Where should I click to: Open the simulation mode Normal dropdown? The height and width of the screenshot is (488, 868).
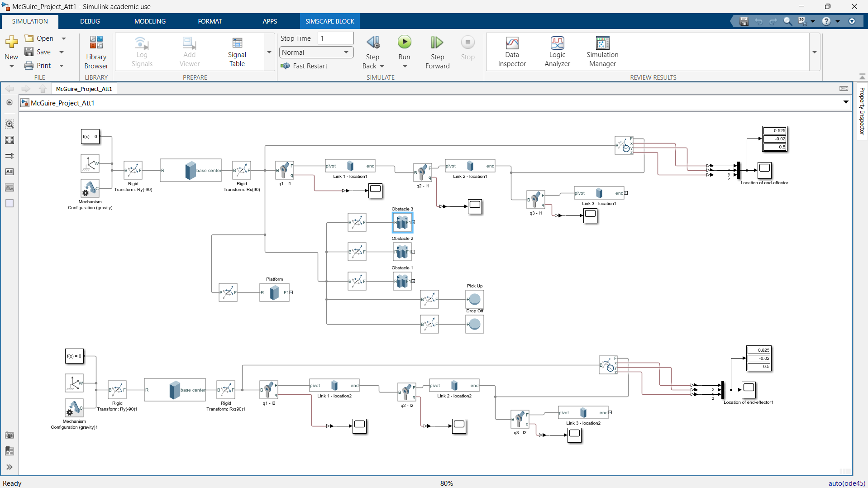tap(316, 53)
